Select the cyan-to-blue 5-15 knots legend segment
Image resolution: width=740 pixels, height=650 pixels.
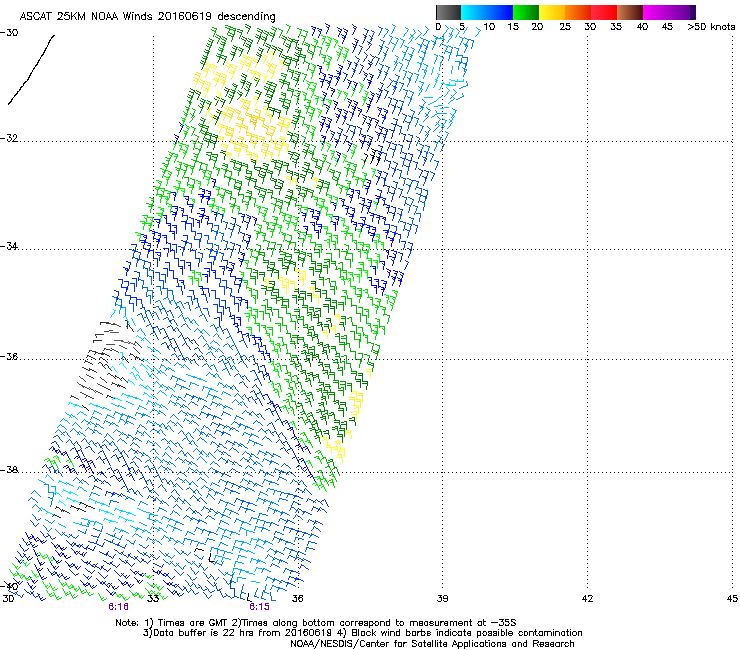[487, 12]
